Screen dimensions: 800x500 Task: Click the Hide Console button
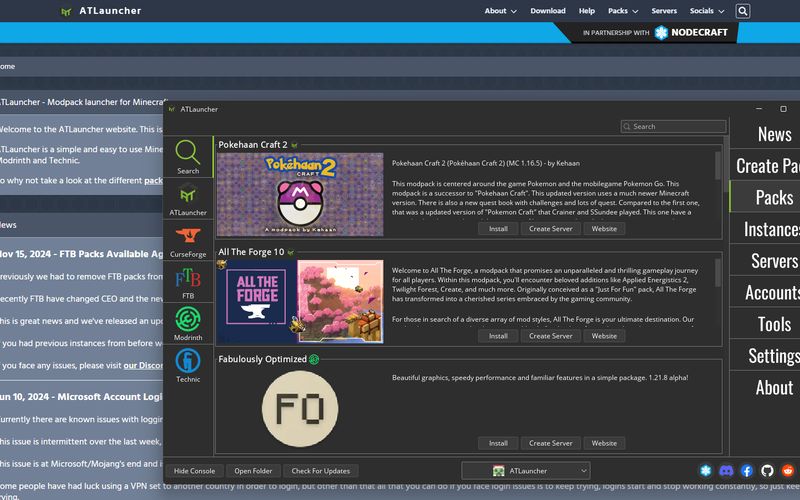click(x=194, y=471)
